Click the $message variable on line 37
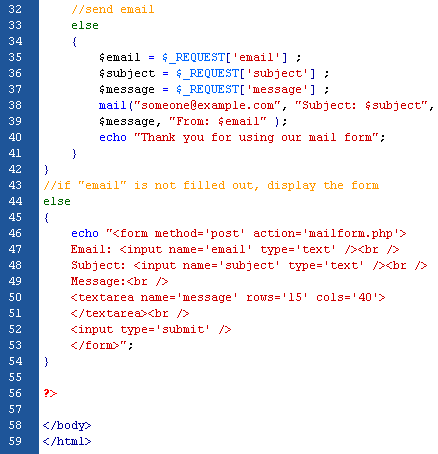 (127, 90)
